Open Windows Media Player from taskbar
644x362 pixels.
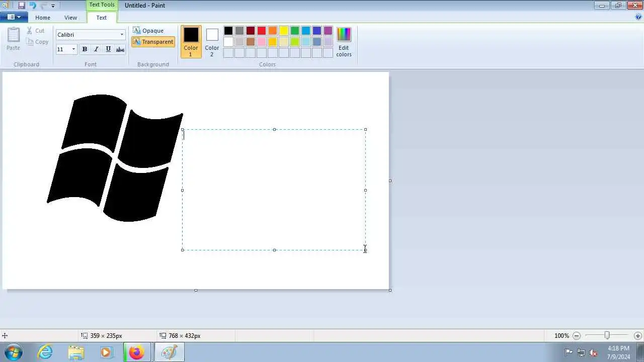pyautogui.click(x=106, y=352)
